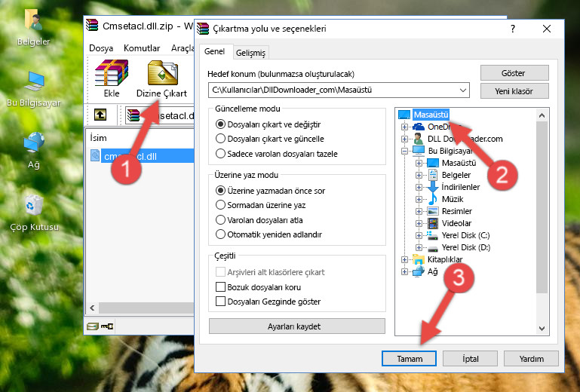Expand the Yerel Disk (C:) node
The width and height of the screenshot is (580, 392).
pyautogui.click(x=419, y=235)
